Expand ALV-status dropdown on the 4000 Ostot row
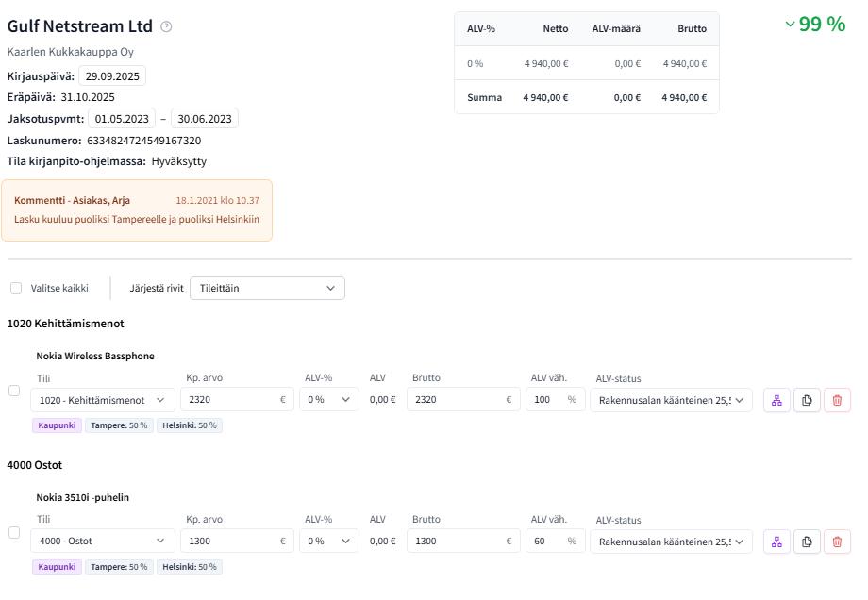Image resolution: width=868 pixels, height=600 pixels. [671, 542]
